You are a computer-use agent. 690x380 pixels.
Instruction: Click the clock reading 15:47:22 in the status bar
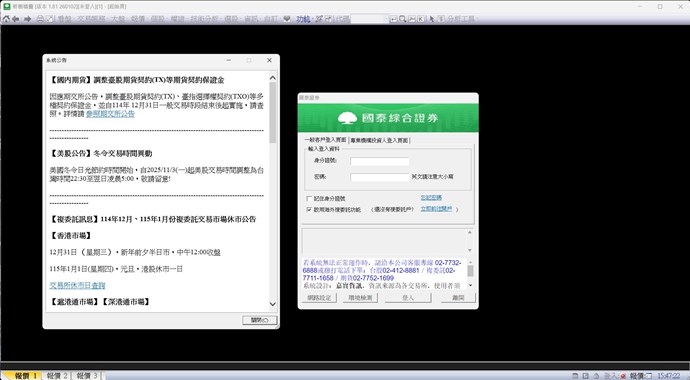[668, 376]
